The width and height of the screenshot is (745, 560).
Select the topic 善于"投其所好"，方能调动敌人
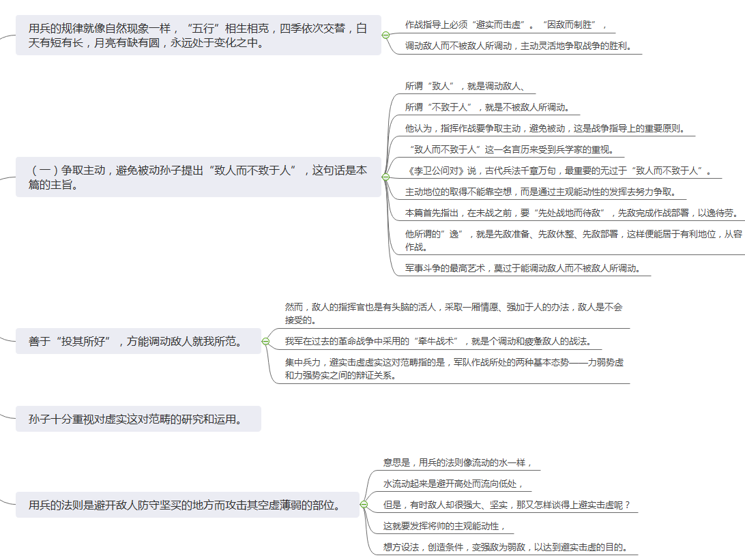(x=138, y=341)
